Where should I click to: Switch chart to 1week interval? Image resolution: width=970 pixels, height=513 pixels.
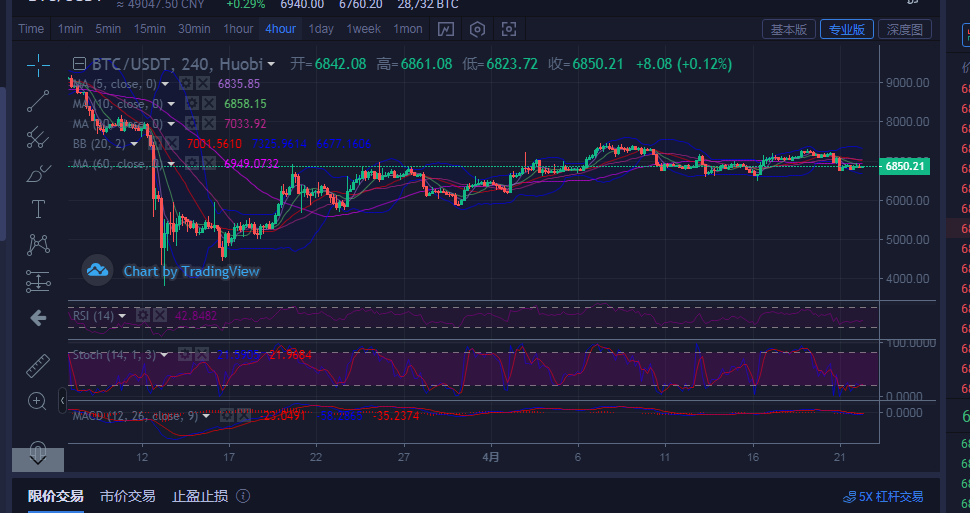point(363,29)
